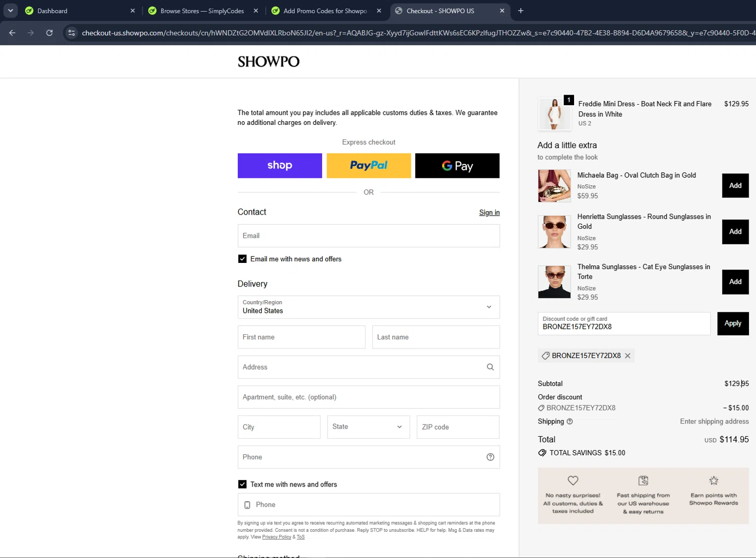Open the ToS link
The width and height of the screenshot is (756, 558).
(300, 537)
